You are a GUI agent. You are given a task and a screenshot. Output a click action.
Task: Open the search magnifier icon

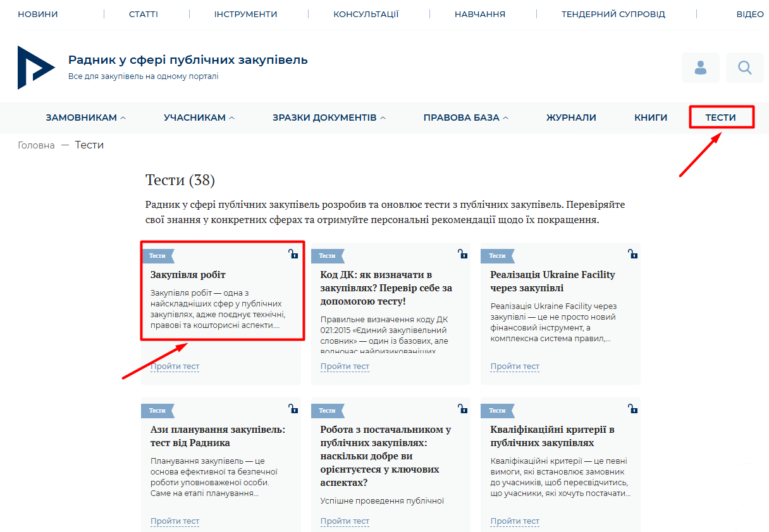[x=744, y=68]
